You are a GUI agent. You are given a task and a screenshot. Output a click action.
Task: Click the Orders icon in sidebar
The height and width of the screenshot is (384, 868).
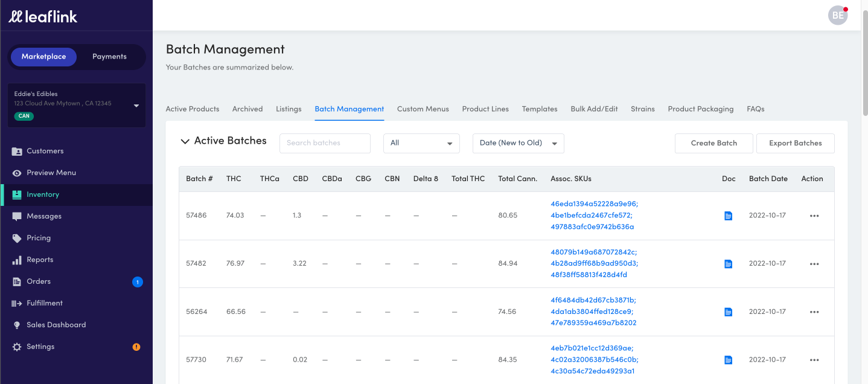(x=17, y=281)
